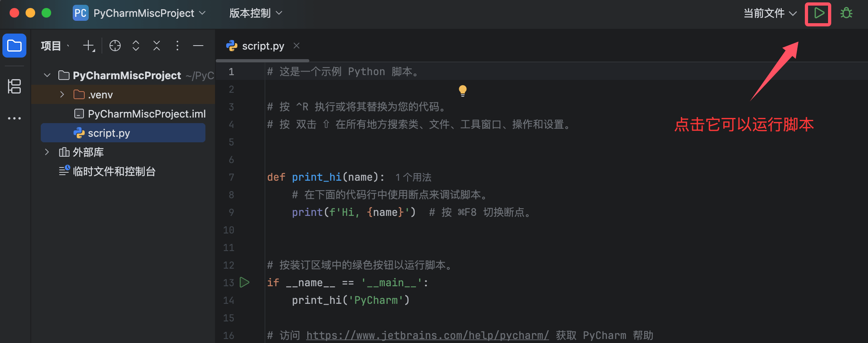
Task: Click the lightbulb quick-fix icon in editor
Action: tap(462, 91)
